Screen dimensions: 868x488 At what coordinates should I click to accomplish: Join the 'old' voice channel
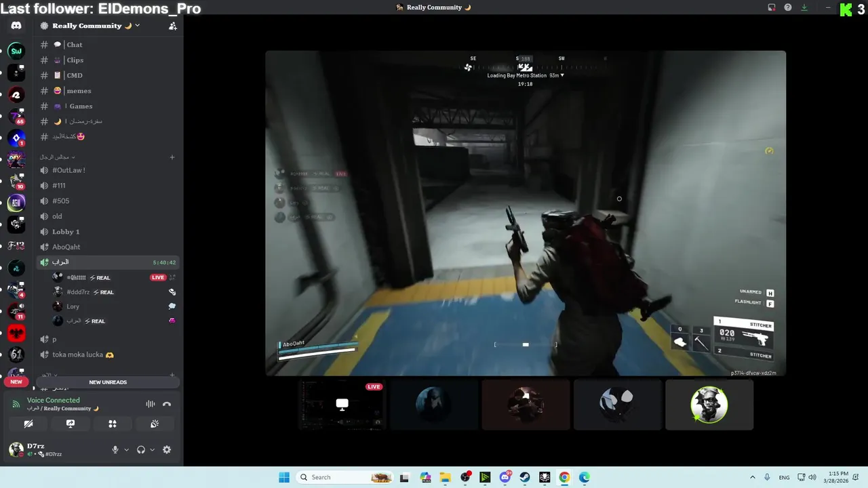[108, 216]
